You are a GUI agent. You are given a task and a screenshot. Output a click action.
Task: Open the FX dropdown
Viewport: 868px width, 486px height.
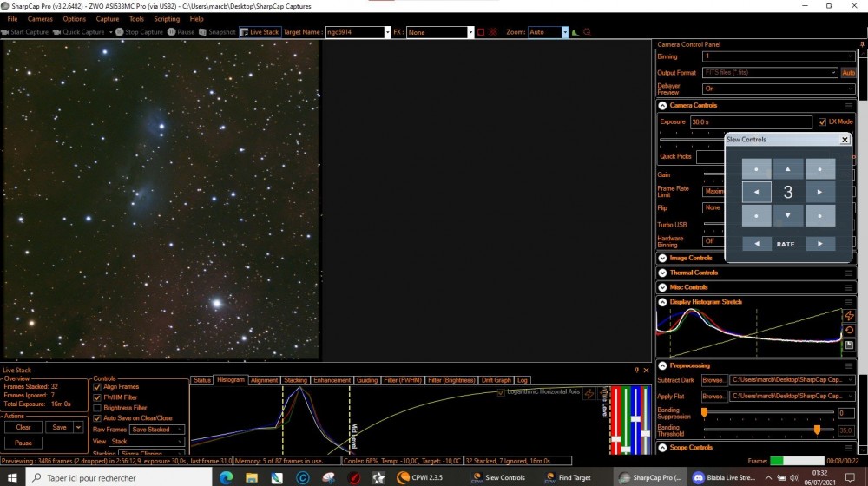click(470, 32)
